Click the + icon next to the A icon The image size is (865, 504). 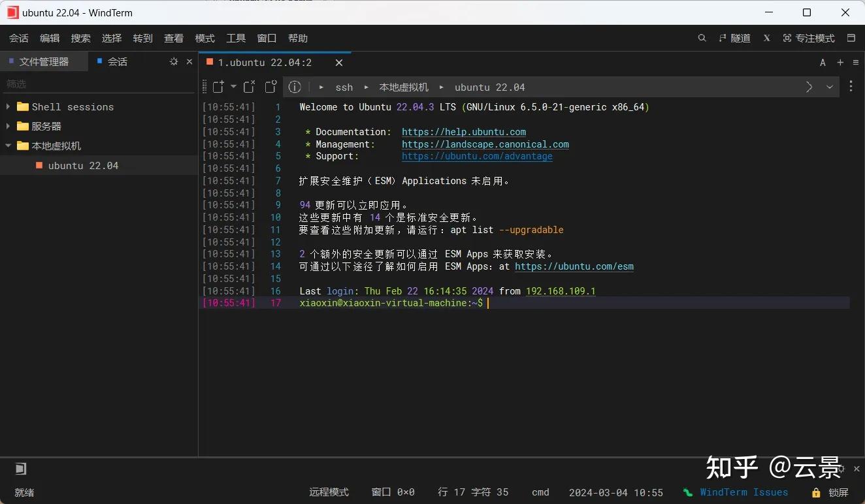840,62
